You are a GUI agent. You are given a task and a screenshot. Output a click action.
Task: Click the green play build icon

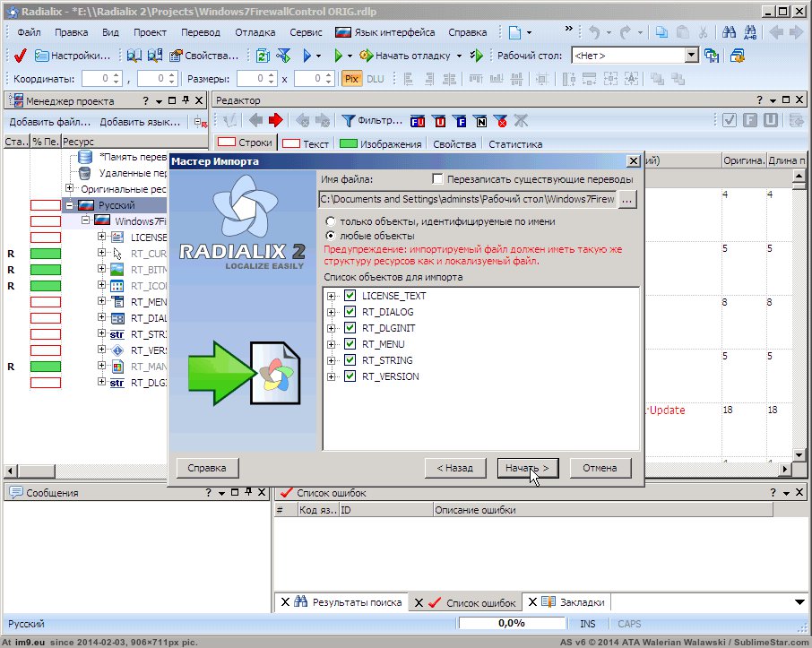338,56
